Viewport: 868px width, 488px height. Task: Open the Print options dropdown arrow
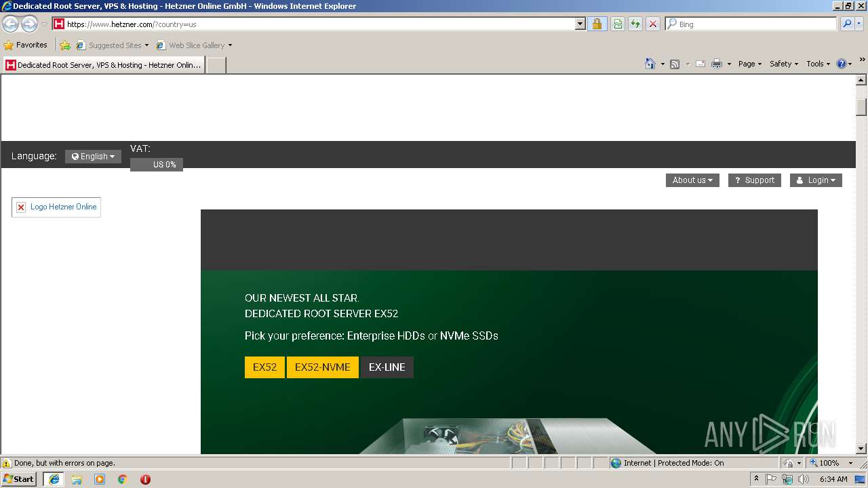tap(729, 64)
